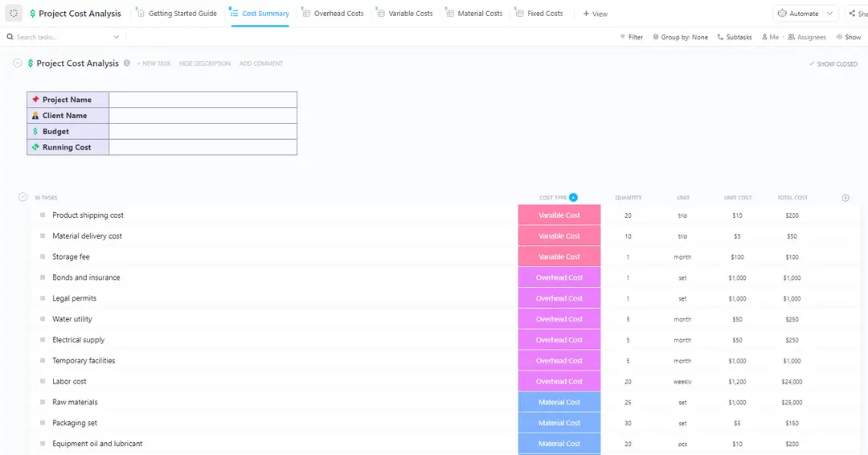Screen dimensions: 868x455
Task: Click status square for Water utility
Action: pyautogui.click(x=43, y=319)
